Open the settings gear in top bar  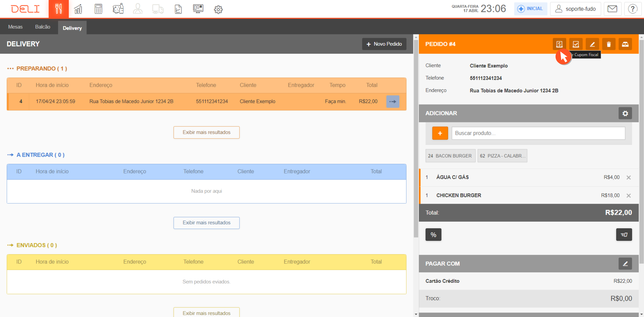point(218,9)
